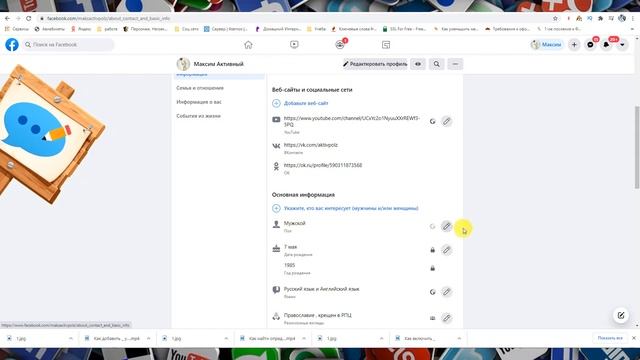
Task: Open the Facebook Watch video icon
Action: point(294,44)
